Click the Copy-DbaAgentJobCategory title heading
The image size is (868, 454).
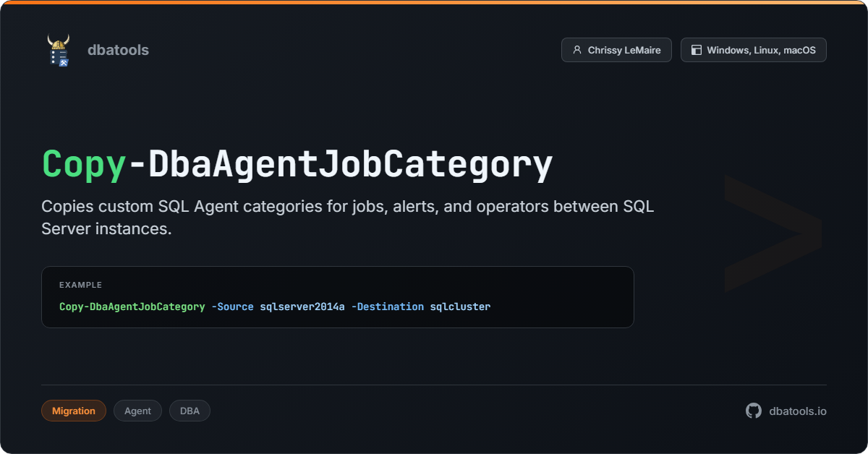pyautogui.click(x=297, y=166)
